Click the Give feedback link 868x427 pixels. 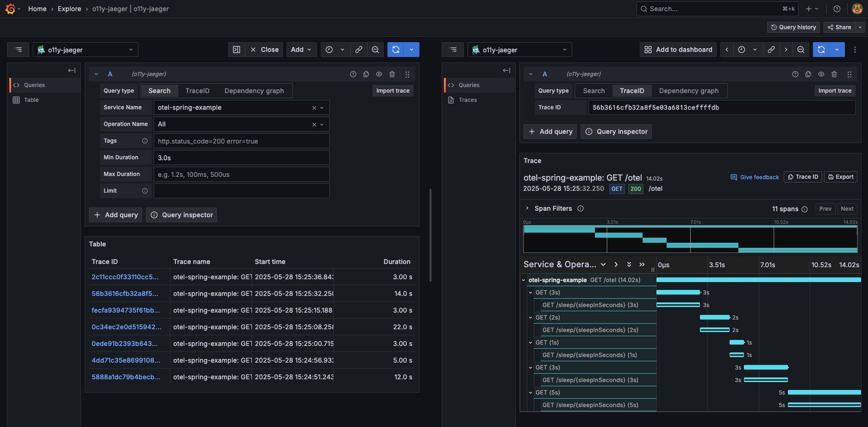[755, 177]
